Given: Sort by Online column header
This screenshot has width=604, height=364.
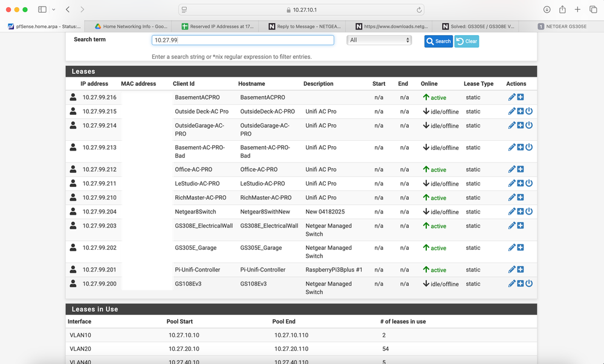Looking at the screenshot, I should (429, 83).
